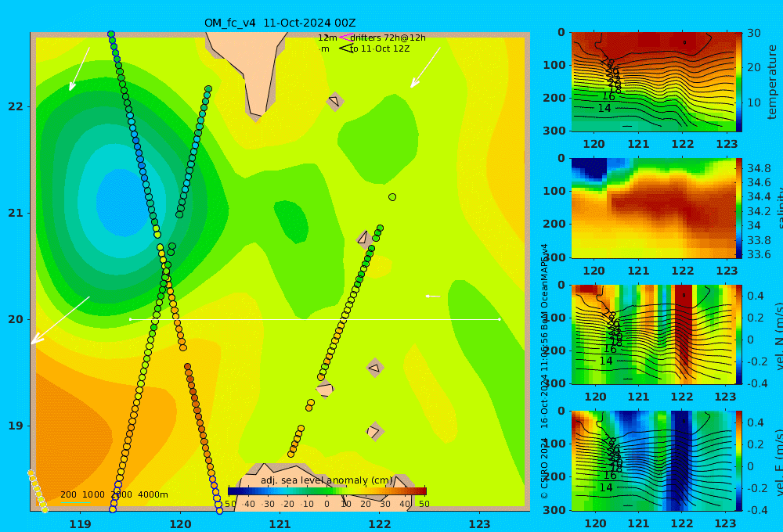Click the vel. N (m/s) colorbar

point(739,334)
